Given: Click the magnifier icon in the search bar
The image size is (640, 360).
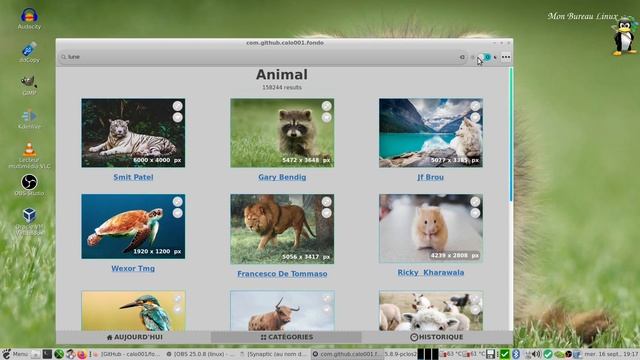Looking at the screenshot, I should [64, 57].
